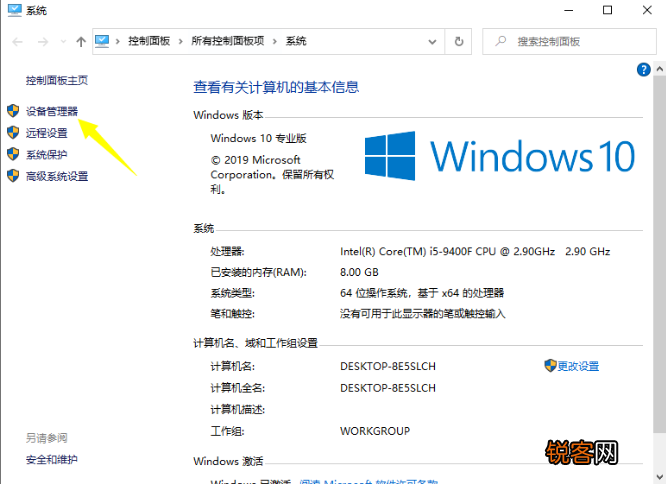
Task: Close the 系统 window
Action: (647, 10)
